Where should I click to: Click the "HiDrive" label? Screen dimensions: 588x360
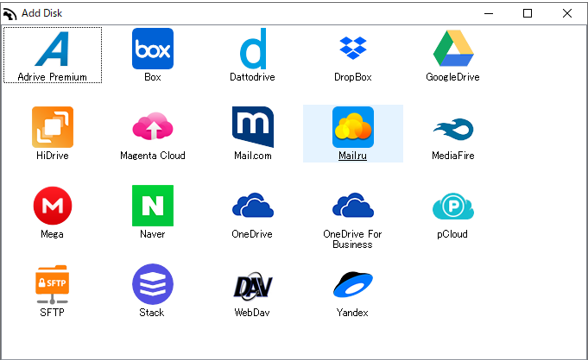(x=52, y=155)
